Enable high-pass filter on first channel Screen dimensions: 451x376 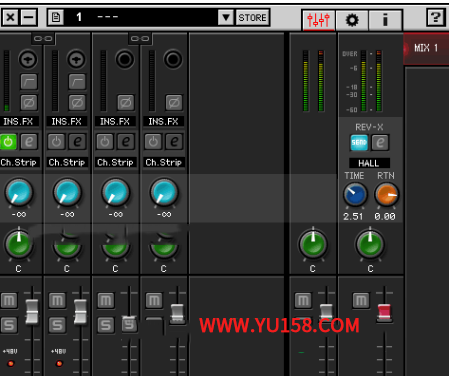click(29, 82)
